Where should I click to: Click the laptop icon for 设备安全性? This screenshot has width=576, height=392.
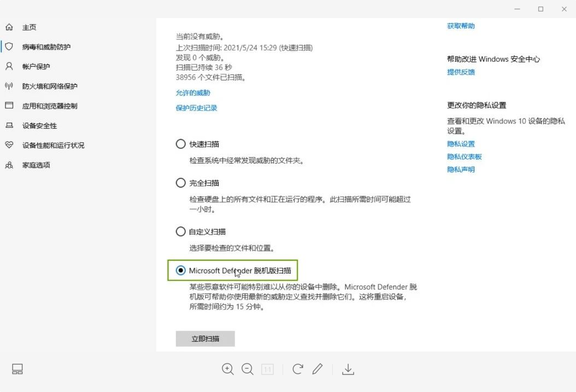pos(9,125)
